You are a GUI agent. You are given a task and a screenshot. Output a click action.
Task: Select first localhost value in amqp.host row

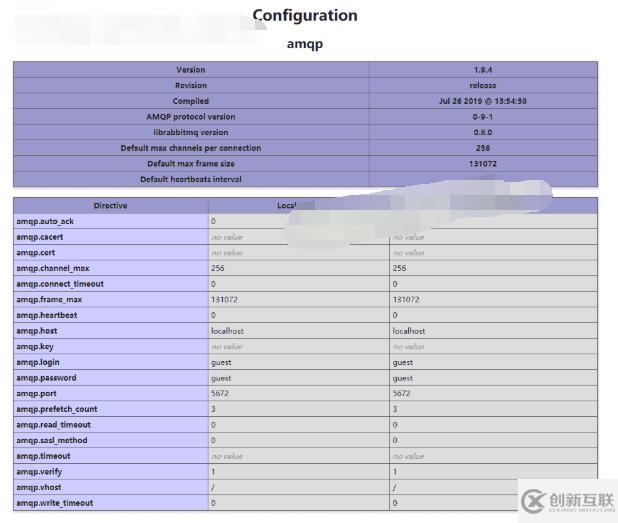tap(227, 331)
